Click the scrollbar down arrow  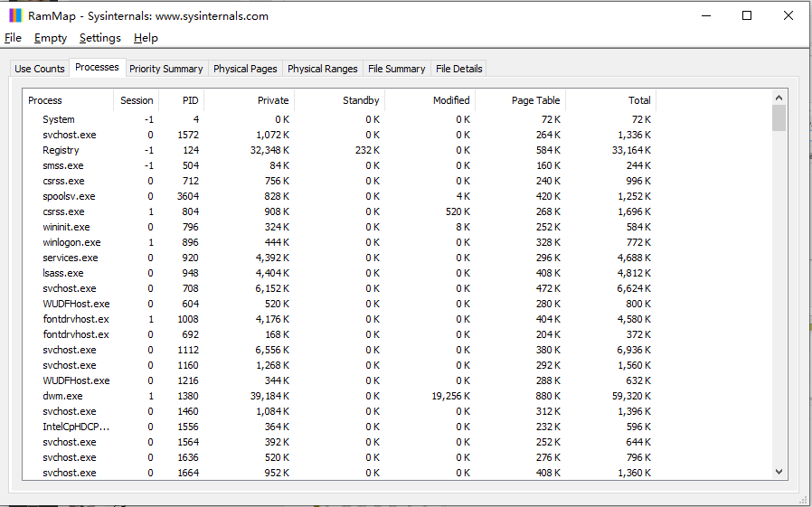(779, 472)
